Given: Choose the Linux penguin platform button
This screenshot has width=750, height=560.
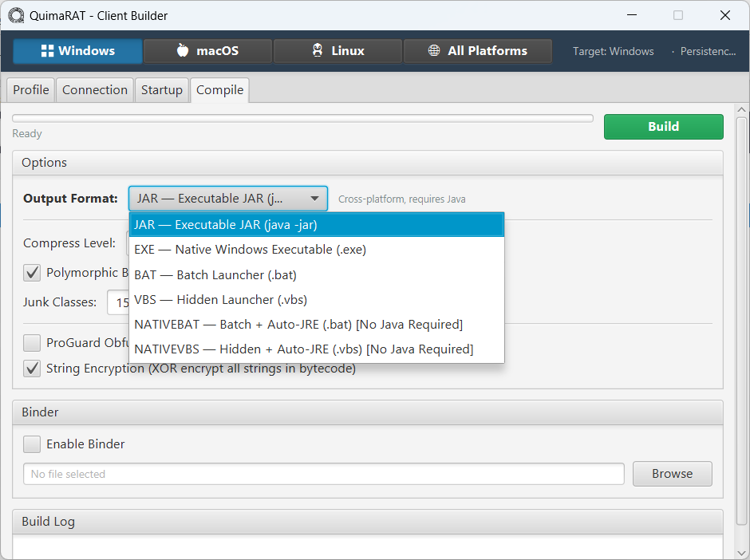Looking at the screenshot, I should coord(337,51).
